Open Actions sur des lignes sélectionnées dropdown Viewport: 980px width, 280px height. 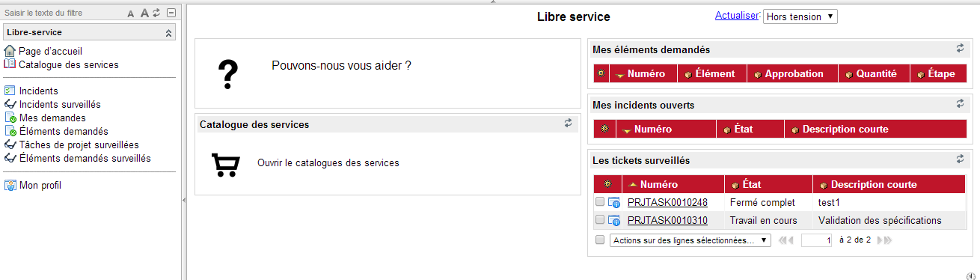coord(690,240)
